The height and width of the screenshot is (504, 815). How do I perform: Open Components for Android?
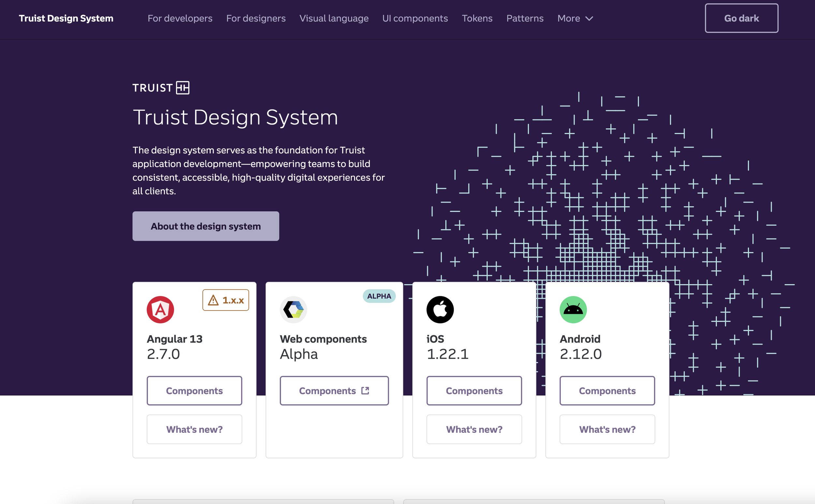point(607,391)
